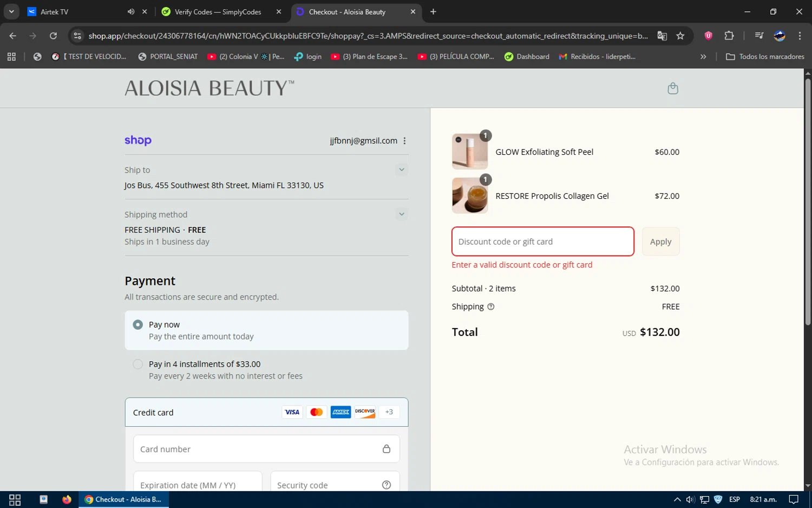This screenshot has width=812, height=508.
Task: Open the tab search dropdown
Action: [11, 11]
